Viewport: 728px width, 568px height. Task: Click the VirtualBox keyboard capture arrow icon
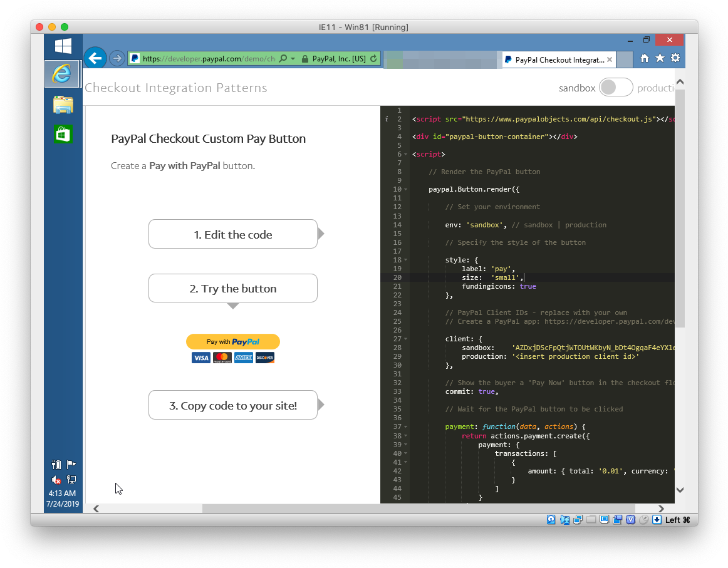click(x=657, y=520)
